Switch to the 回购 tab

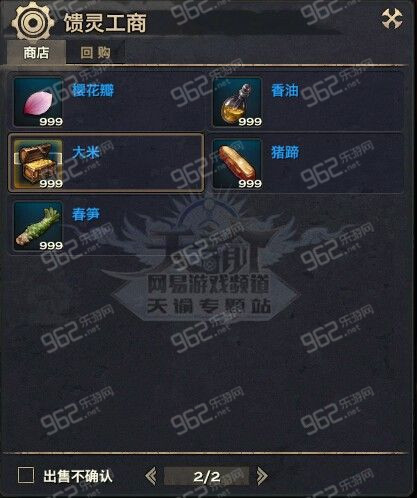(95, 52)
